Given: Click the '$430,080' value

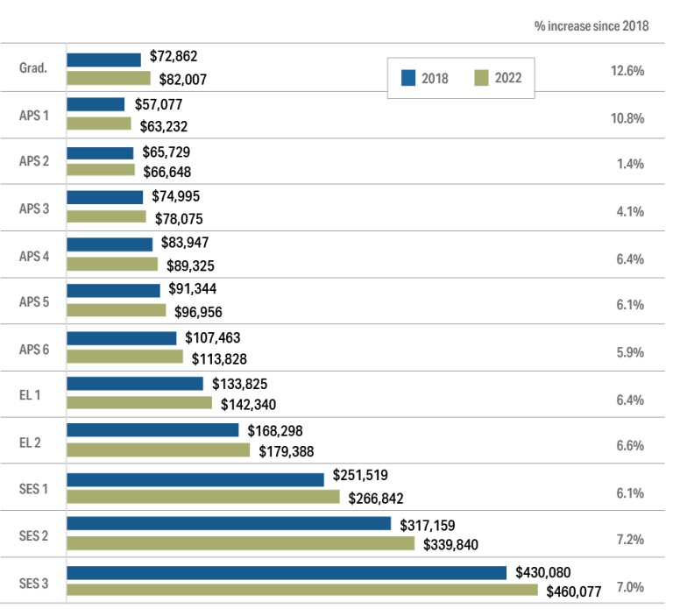Looking at the screenshot, I should pos(543,573).
